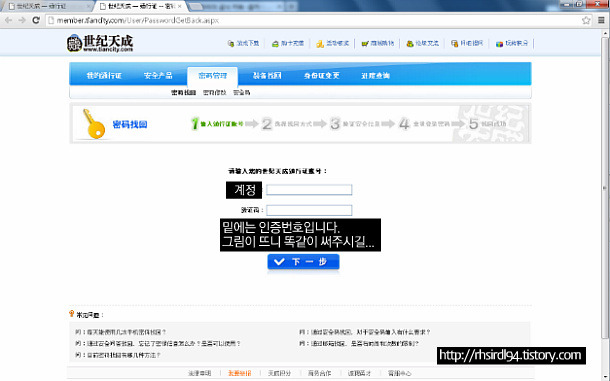The image size is (610, 381).
Task: Click inside the account (계정) input field
Action: click(x=309, y=190)
